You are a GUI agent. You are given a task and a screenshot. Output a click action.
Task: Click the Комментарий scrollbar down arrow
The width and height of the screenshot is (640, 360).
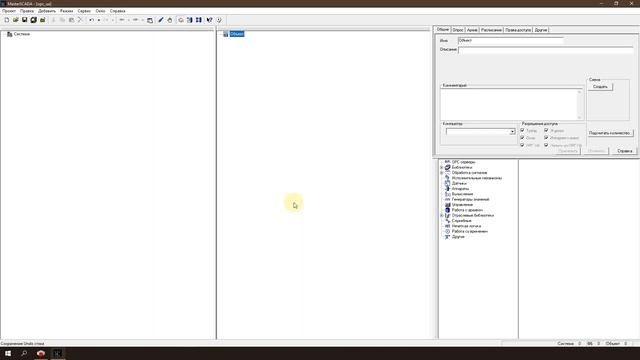(580, 117)
